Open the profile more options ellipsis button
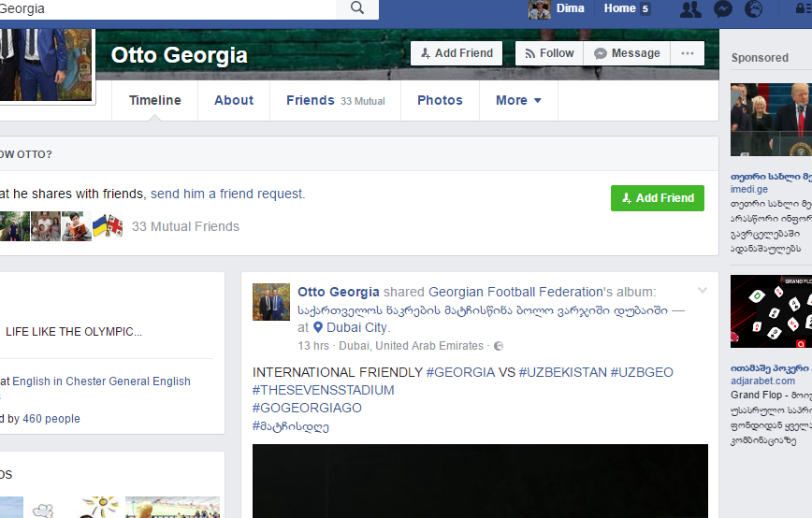The height and width of the screenshot is (518, 812). [688, 53]
